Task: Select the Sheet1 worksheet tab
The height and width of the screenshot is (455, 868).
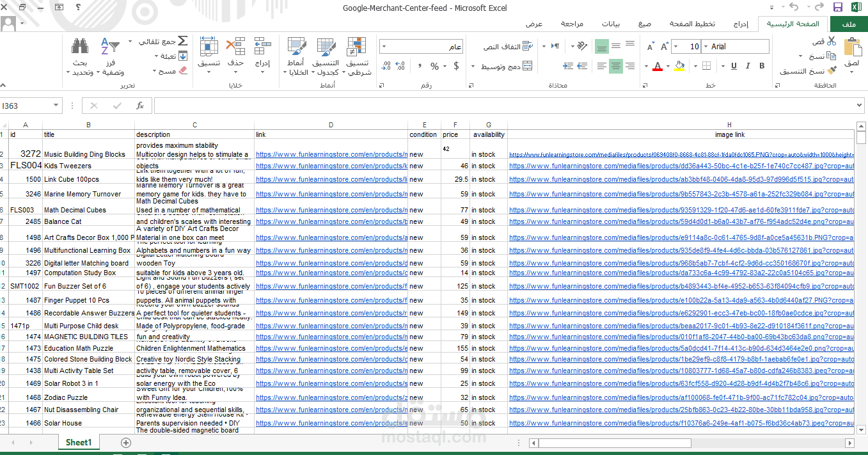Action: 79,442
